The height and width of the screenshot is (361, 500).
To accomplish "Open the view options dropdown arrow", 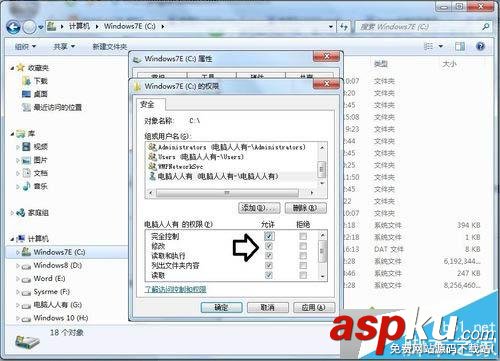I will tap(441, 46).
